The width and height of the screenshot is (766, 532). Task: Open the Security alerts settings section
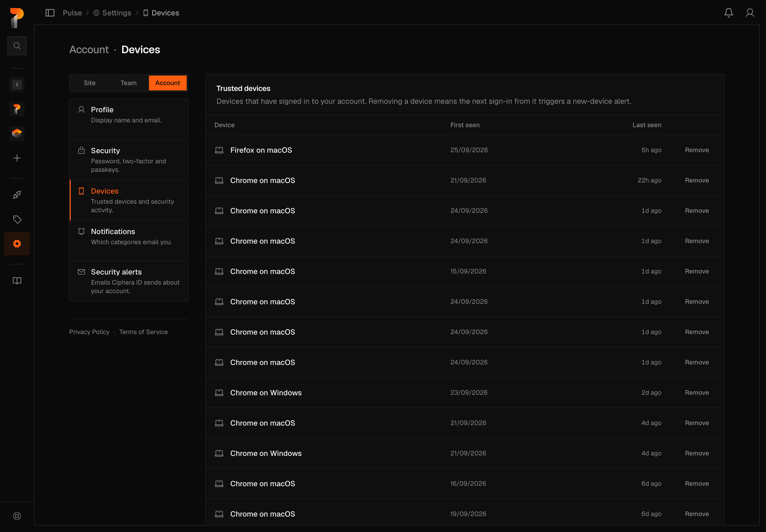(129, 281)
